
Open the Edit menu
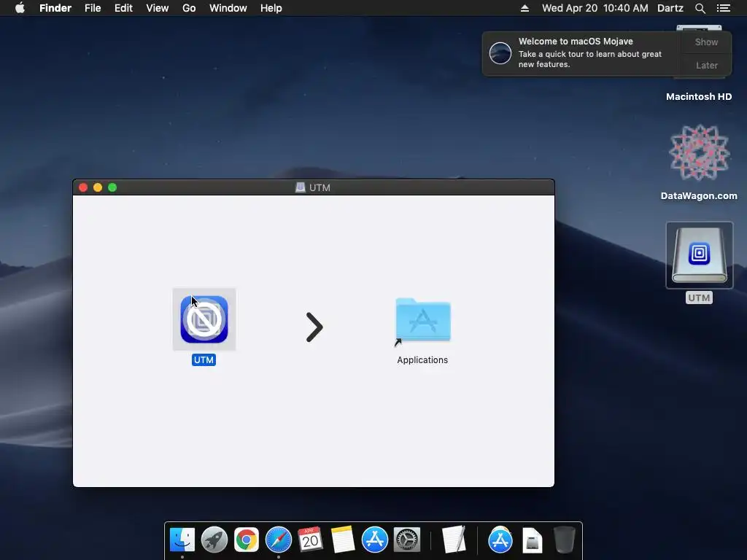click(123, 8)
